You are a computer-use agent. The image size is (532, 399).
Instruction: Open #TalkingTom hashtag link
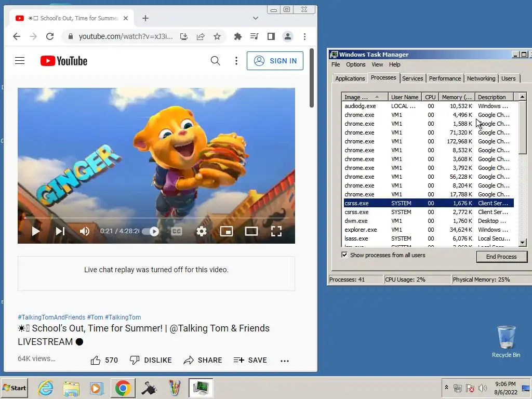coord(123,317)
